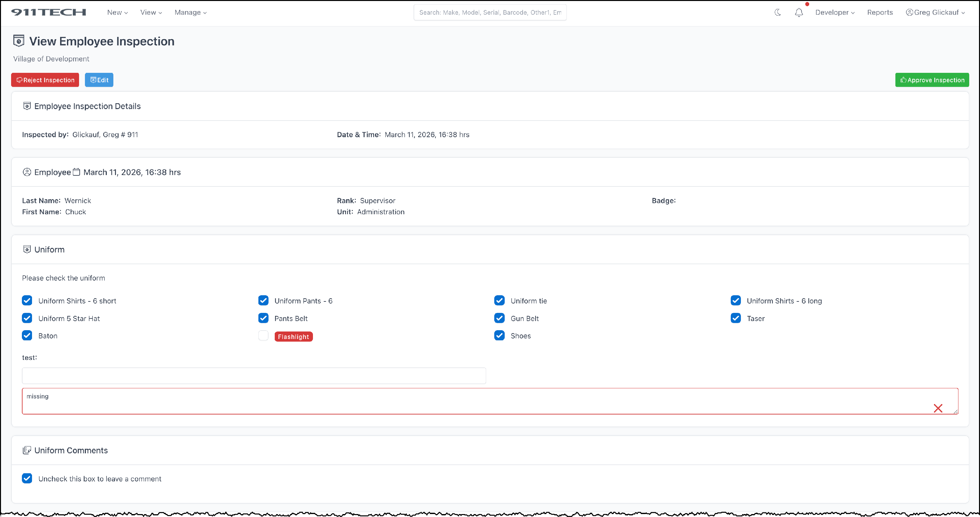Click the Uniform Comments section icon

[27, 450]
